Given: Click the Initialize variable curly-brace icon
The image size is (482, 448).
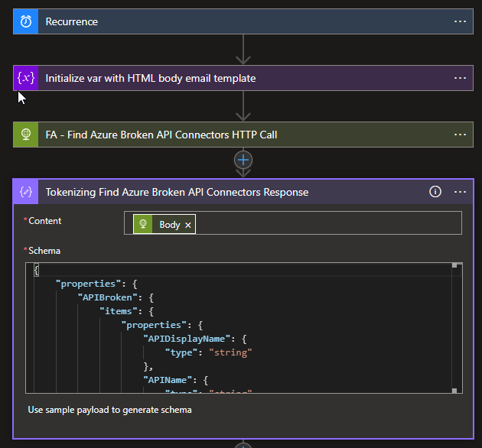Looking at the screenshot, I should pos(26,78).
